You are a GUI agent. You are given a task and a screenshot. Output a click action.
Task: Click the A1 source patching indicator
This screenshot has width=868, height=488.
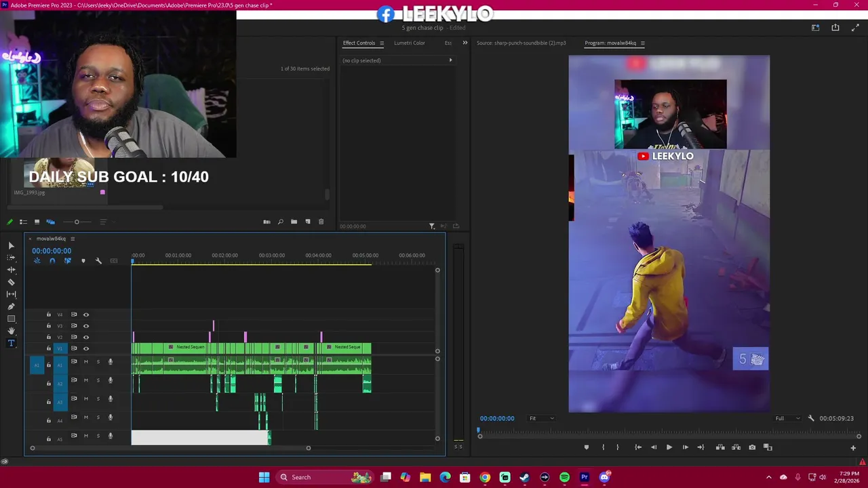click(37, 365)
